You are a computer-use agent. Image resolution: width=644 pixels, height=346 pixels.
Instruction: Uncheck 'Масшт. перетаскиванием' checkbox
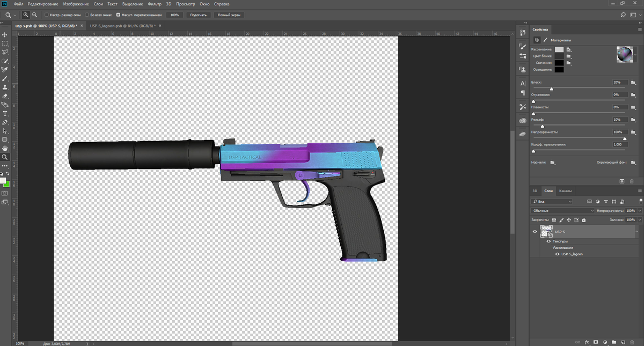119,14
